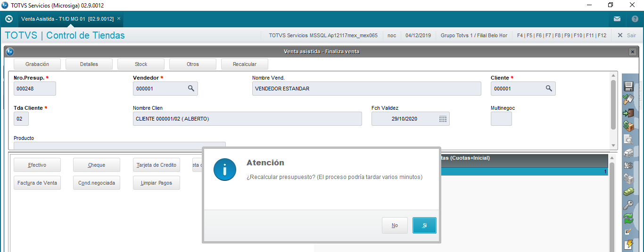Viewport: 644px width, 252px height.
Task: Click the Grabación button
Action: (37, 64)
